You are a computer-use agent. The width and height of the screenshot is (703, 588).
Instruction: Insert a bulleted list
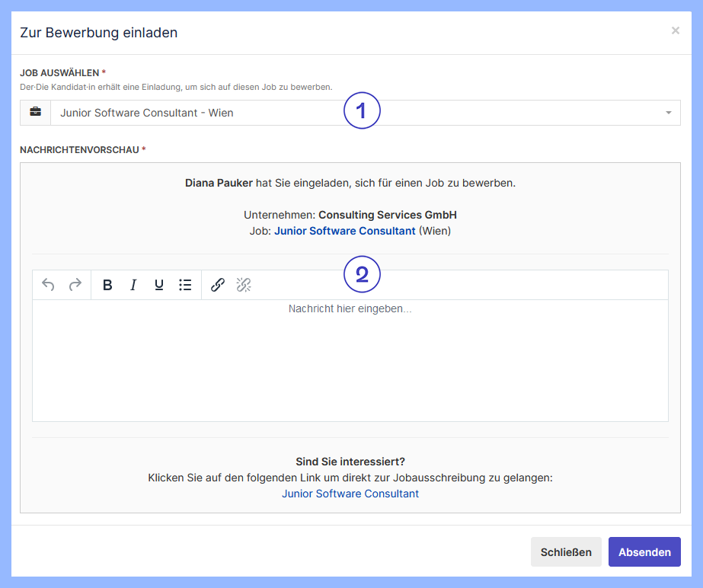pos(185,285)
